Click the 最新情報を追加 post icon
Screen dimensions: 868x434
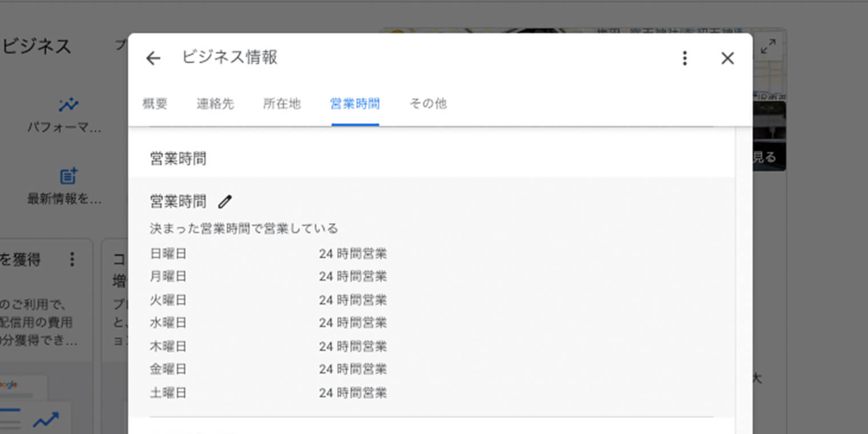point(68,176)
